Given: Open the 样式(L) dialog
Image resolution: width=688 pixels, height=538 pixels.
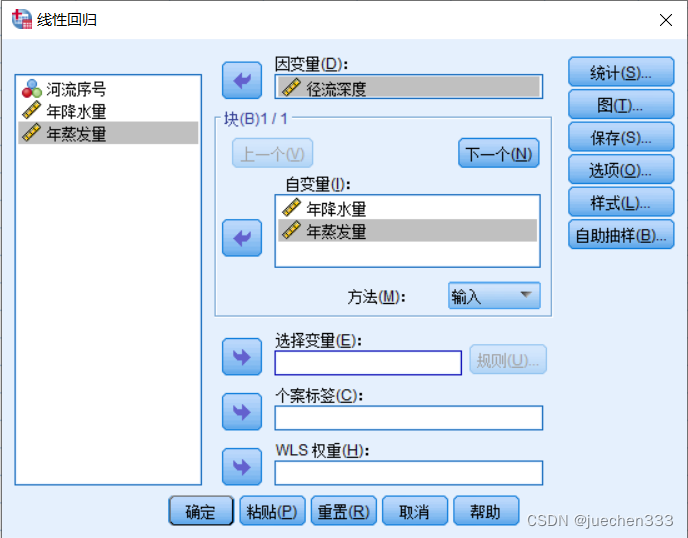Looking at the screenshot, I should click(x=621, y=202).
